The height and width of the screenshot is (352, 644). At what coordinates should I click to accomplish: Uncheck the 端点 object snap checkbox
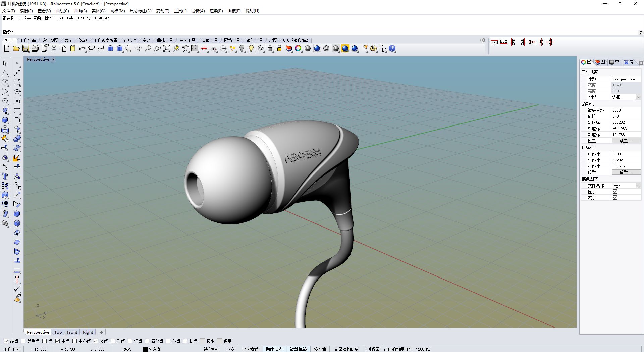pyautogui.click(x=5, y=341)
